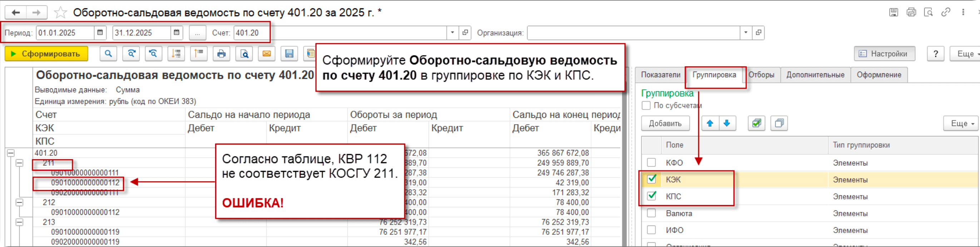Switch to the Группировка tab
The width and height of the screenshot is (980, 247).
click(x=714, y=75)
